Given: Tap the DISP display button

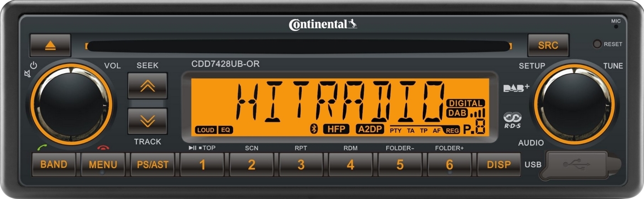Looking at the screenshot, I should (x=499, y=165).
